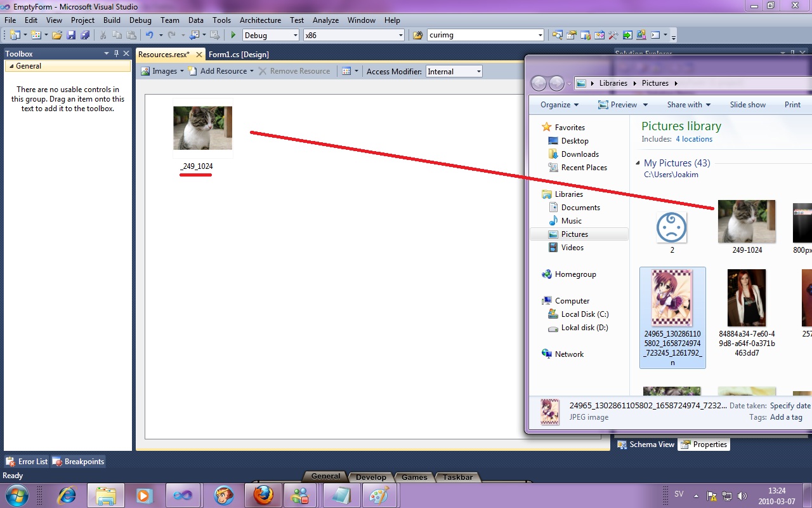The height and width of the screenshot is (508, 812).
Task: Click the Save All icon
Action: point(86,35)
